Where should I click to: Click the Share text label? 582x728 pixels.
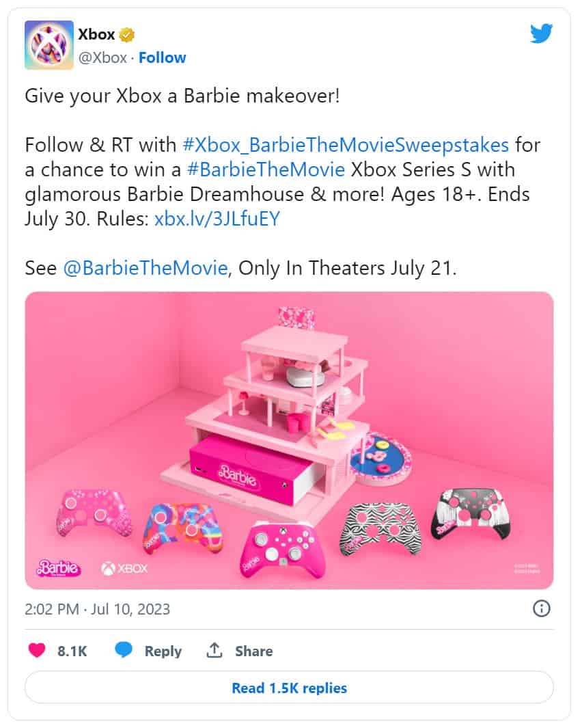(x=253, y=651)
